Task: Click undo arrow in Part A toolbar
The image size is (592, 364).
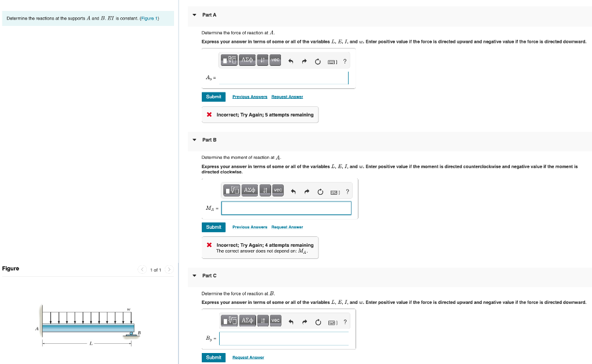Action: (x=291, y=61)
